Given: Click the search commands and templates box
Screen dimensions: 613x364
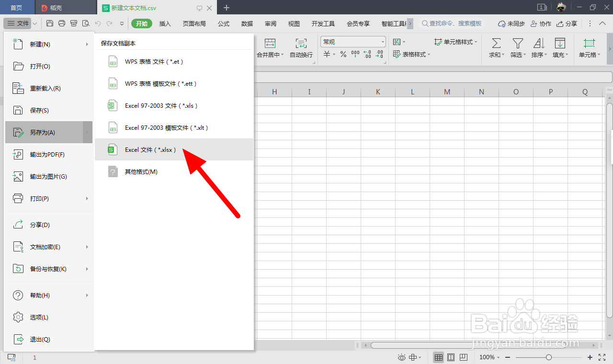Looking at the screenshot, I should 452,23.
